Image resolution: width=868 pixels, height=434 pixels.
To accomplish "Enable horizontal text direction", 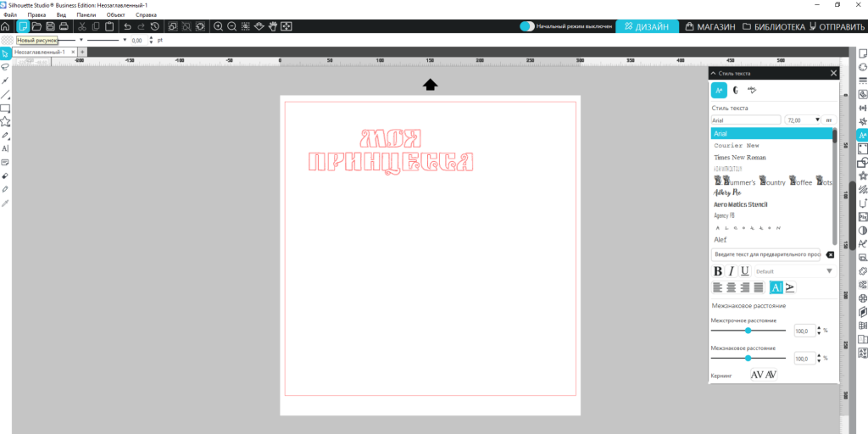I will pyautogui.click(x=776, y=287).
